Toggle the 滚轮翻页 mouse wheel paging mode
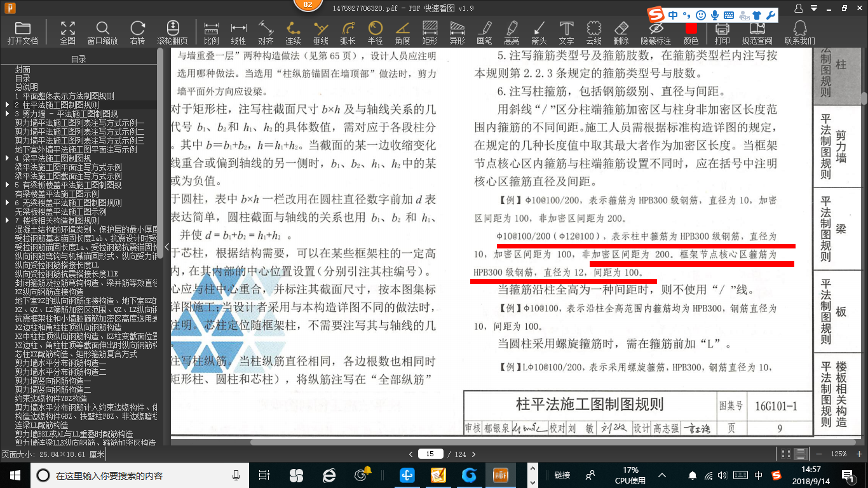The image size is (868, 488). pos(172,33)
